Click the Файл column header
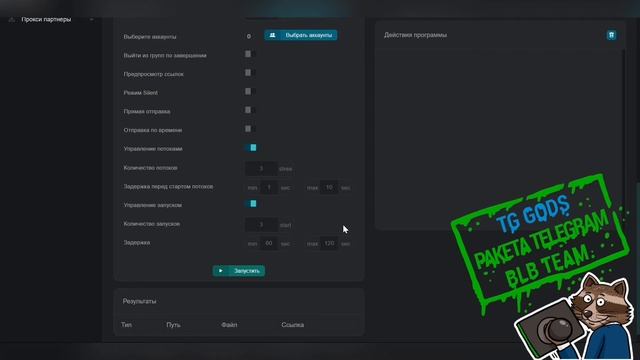This screenshot has width=640, height=360. click(229, 325)
